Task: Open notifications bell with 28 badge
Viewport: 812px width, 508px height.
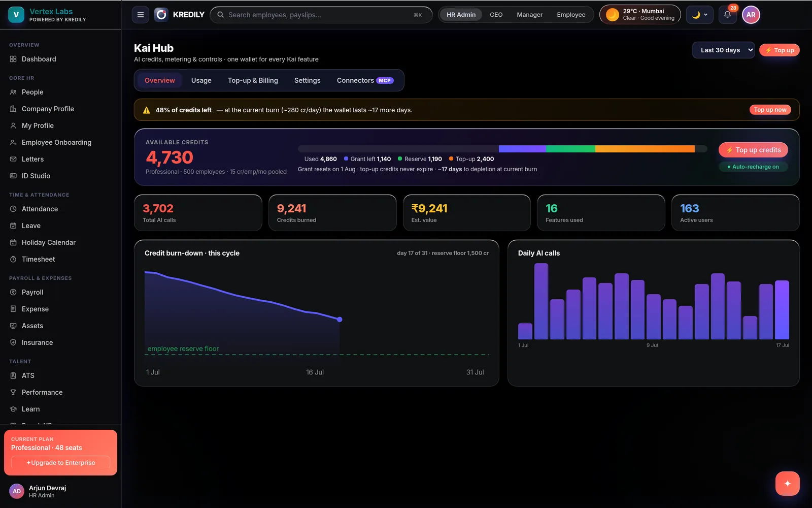Action: pos(727,15)
